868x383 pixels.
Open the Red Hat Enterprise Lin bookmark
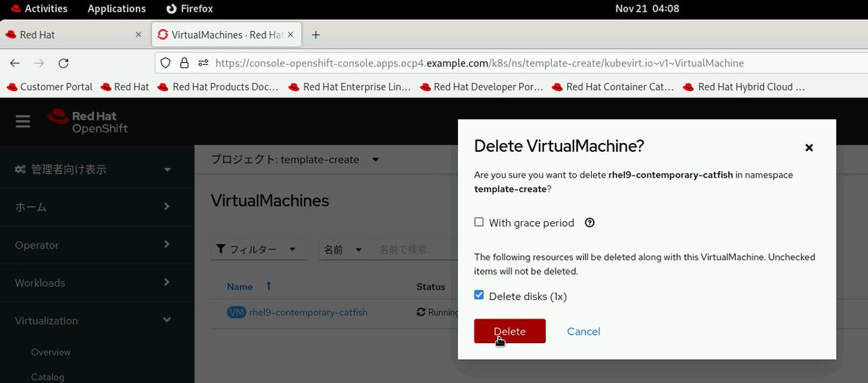(x=349, y=87)
